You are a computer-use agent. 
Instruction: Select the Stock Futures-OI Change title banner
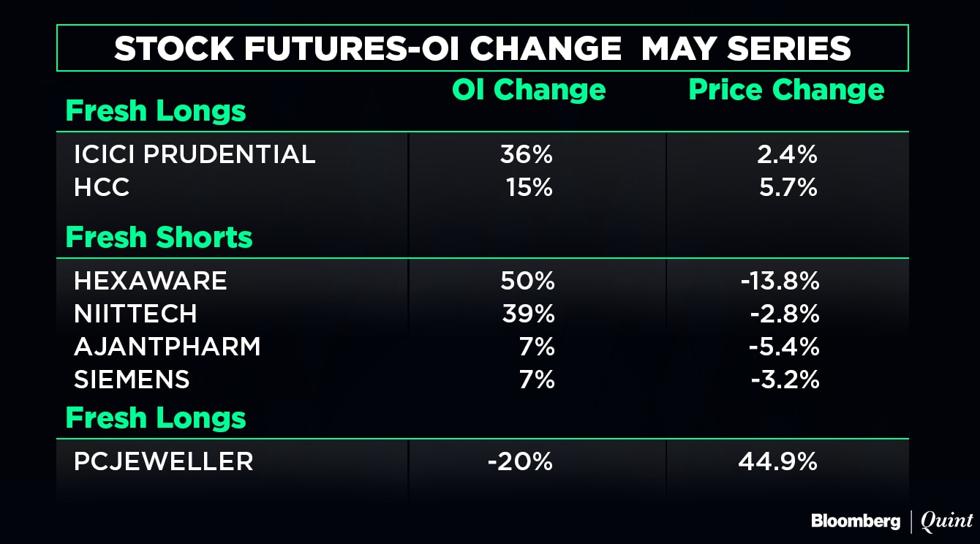point(482,48)
